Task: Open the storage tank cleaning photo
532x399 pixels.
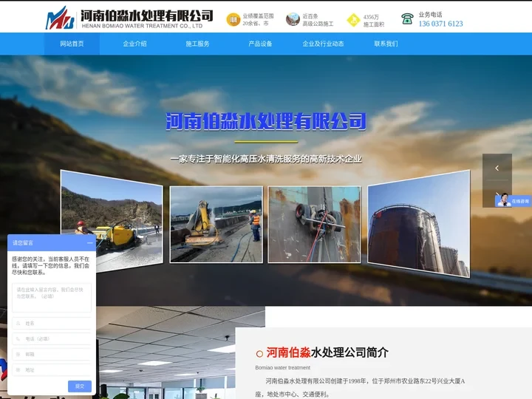Action: coord(419,224)
